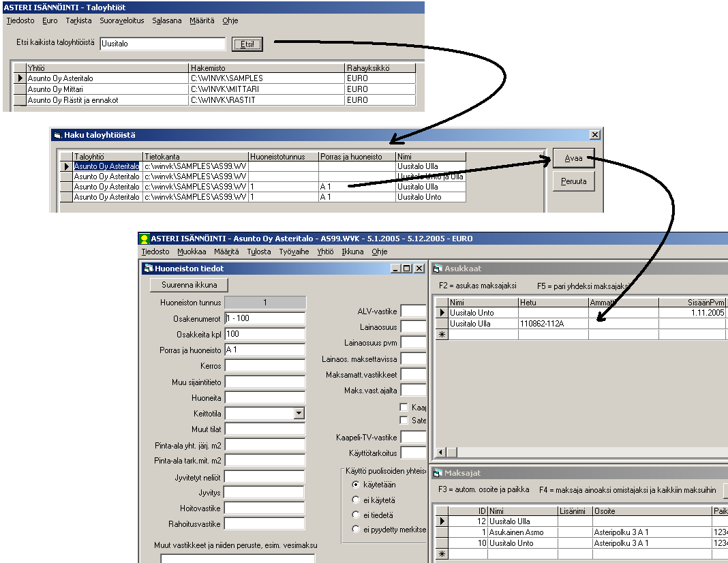Click the Osakkeita kpl input field
Screen dimensions: 728x563
[265, 334]
